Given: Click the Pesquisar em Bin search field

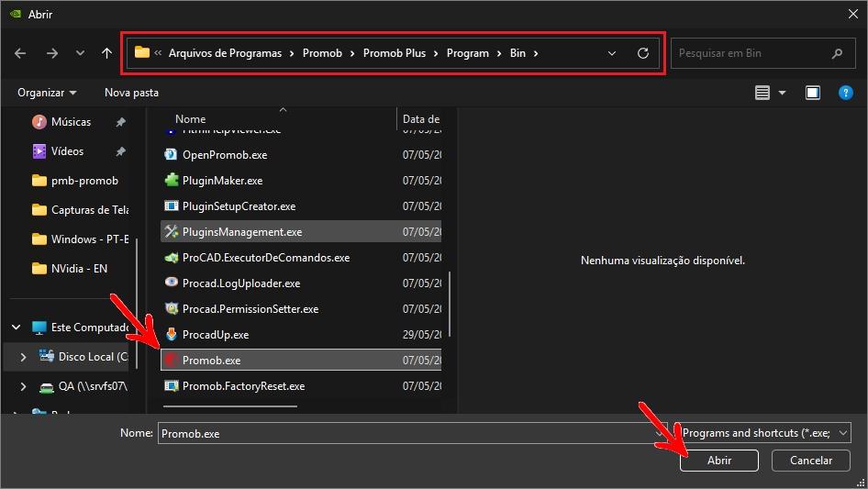Looking at the screenshot, I should (x=762, y=53).
